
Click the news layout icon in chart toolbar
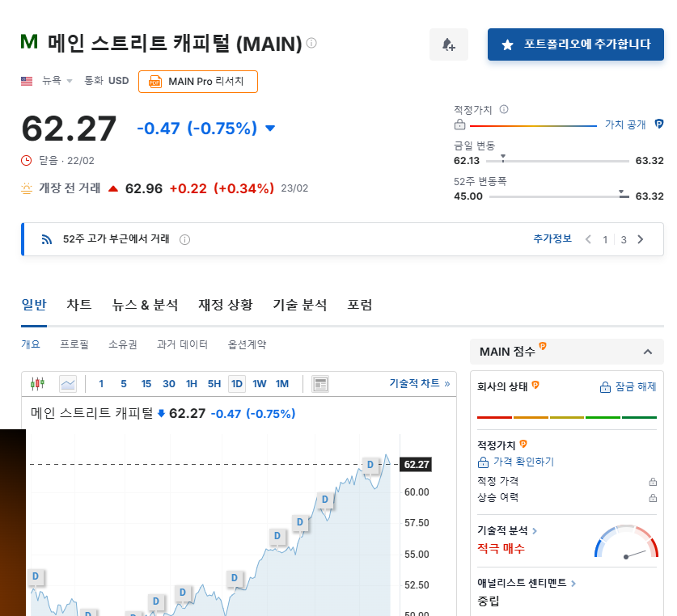coord(320,384)
